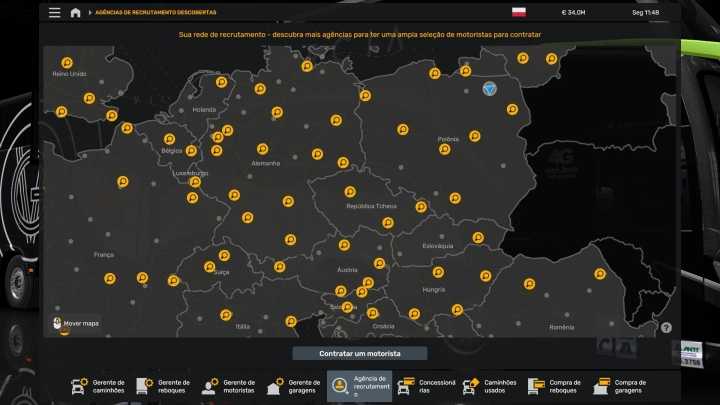Open Caminhões usados tab
Viewport: 720px width, 405px height.
[490, 386]
